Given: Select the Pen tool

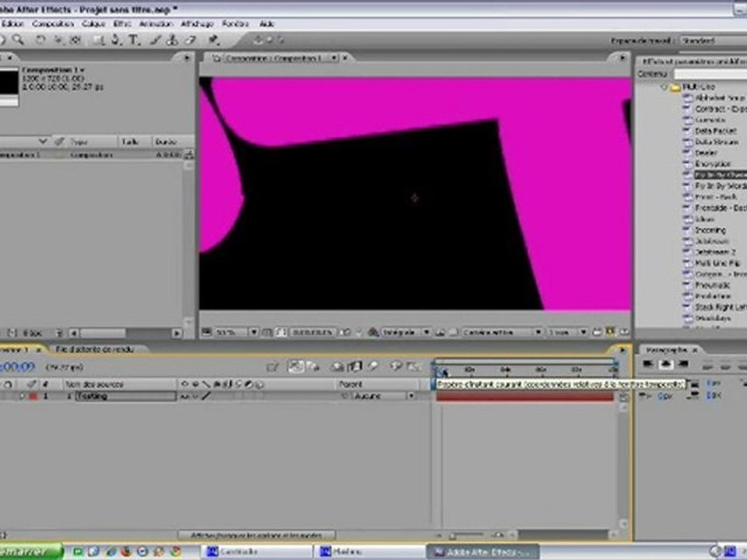Looking at the screenshot, I should pos(116,40).
